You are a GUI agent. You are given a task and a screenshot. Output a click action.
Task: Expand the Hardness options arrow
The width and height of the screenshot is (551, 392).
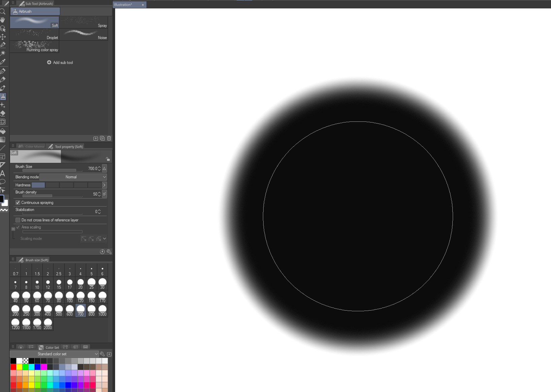pos(104,185)
